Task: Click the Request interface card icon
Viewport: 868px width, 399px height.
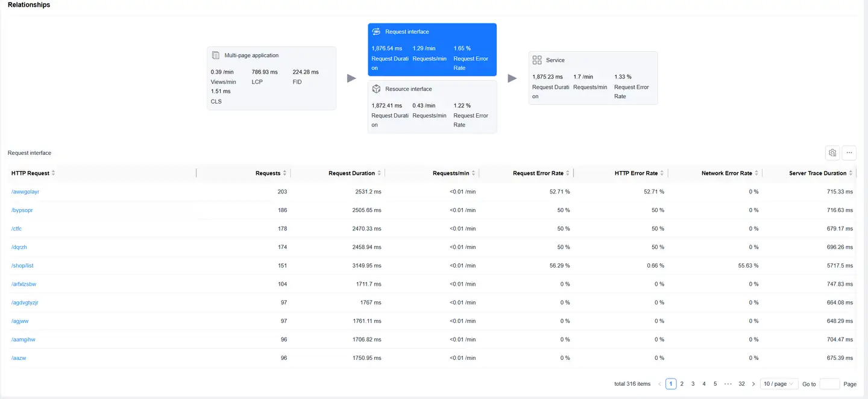Action: click(x=376, y=31)
